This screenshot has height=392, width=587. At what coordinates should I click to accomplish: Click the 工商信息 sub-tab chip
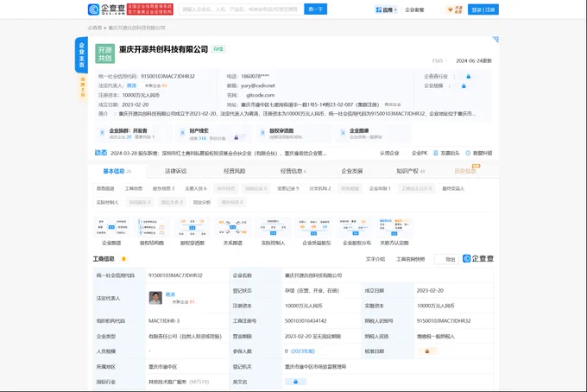[134, 189]
